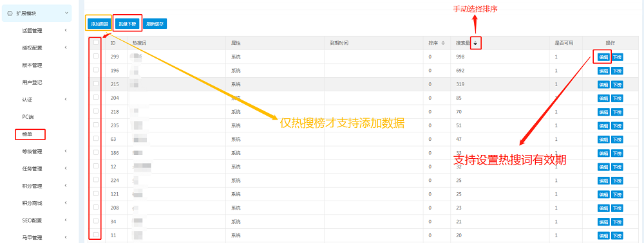Click 编辑 for row ID 11
The image size is (644, 243).
(x=603, y=236)
